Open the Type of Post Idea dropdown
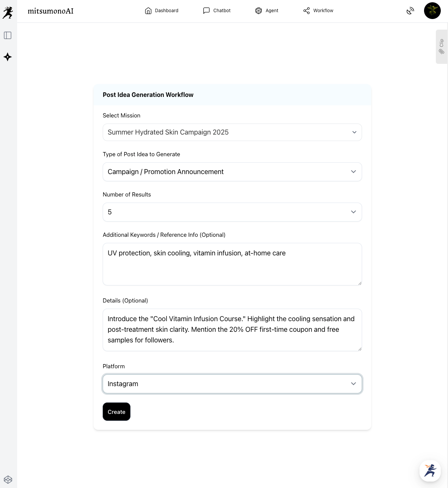 pos(232,172)
